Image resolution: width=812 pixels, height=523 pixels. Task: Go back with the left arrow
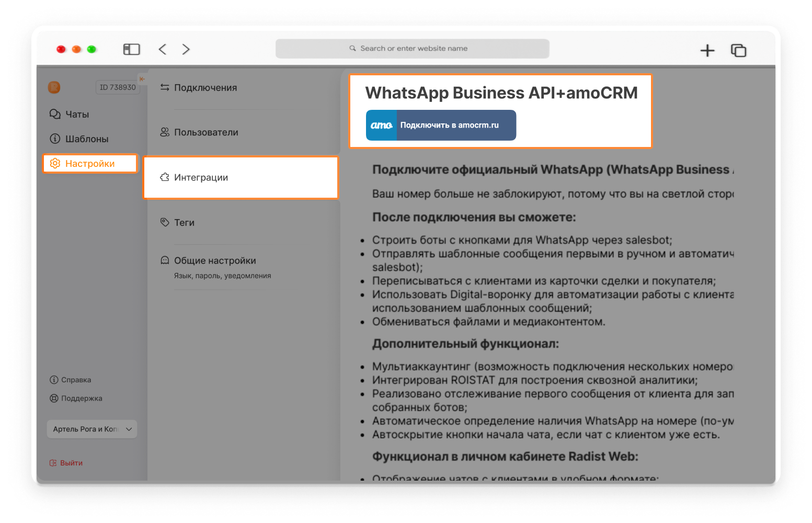point(163,49)
